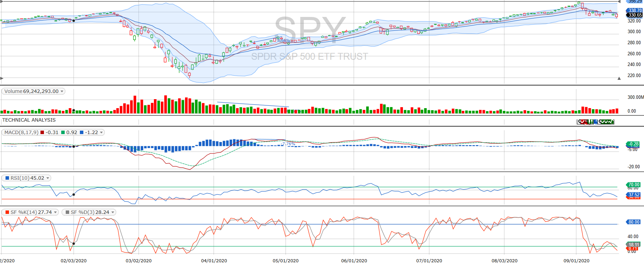Screen dimensions: 644x264
Task: Click the 240.00 price axis label
Action: (x=634, y=64)
